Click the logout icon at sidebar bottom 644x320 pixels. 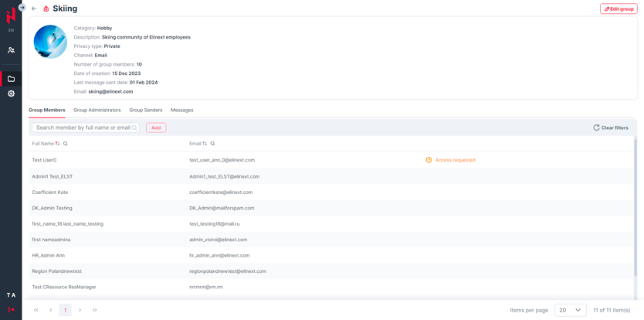(11, 310)
